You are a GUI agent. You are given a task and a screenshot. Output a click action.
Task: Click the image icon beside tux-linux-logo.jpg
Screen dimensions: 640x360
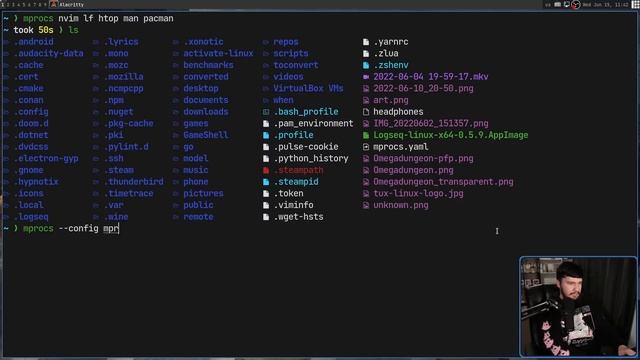click(x=366, y=193)
